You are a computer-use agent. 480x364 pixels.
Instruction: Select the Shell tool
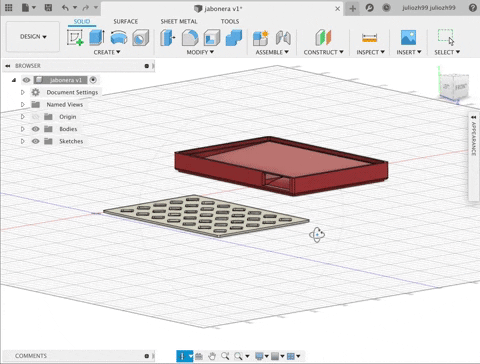[x=212, y=37]
